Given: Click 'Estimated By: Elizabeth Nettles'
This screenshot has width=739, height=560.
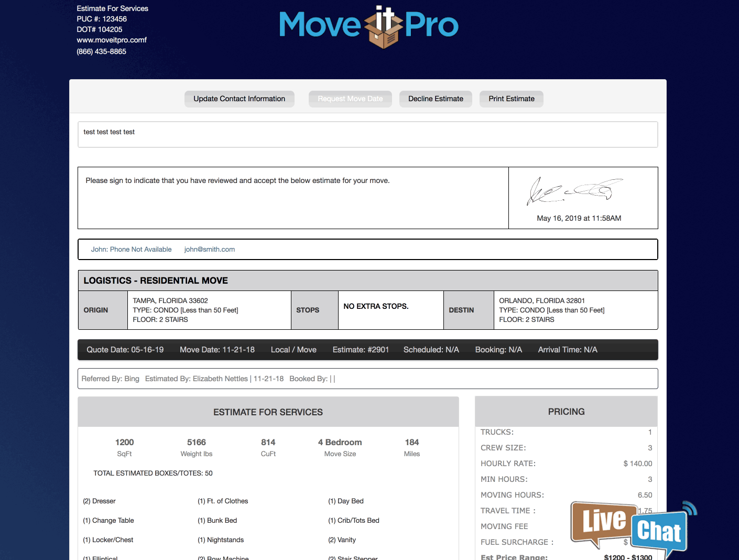Looking at the screenshot, I should 197,379.
